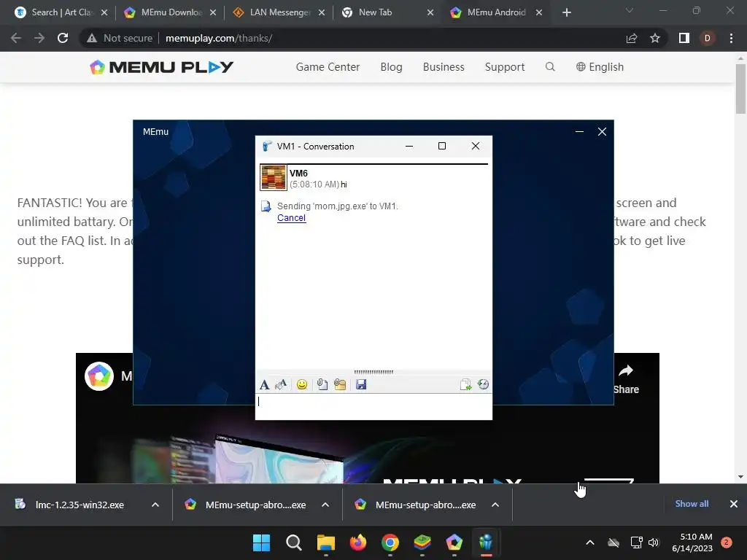This screenshot has height=560, width=747.
Task: Open the BlueStacks icon on the taskbar
Action: [x=422, y=542]
